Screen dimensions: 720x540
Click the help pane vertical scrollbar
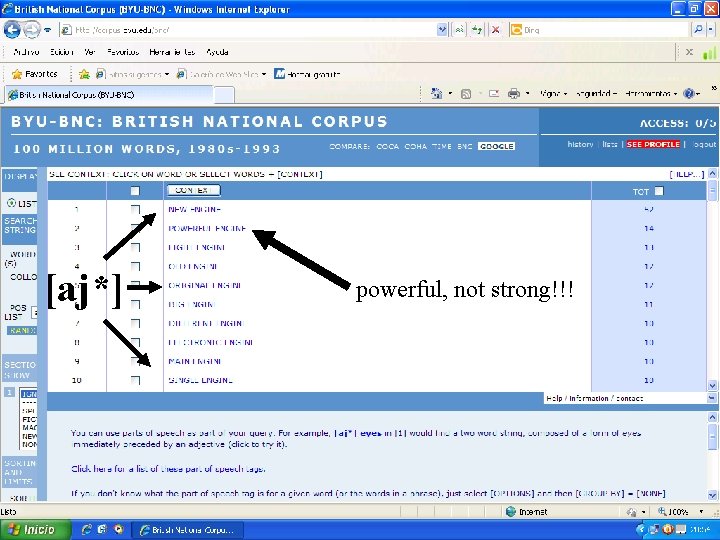712,456
